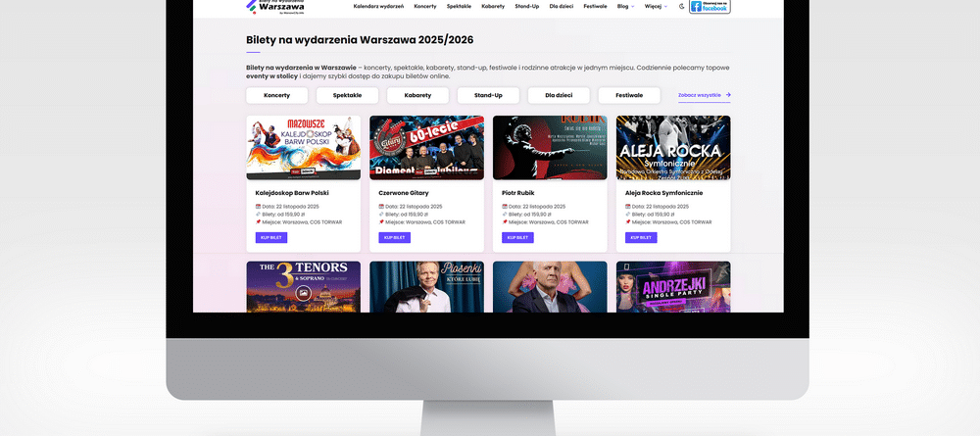Open the Andrzejki Single Party poster
Image resolution: width=980 pixels, height=436 pixels.
point(673,287)
